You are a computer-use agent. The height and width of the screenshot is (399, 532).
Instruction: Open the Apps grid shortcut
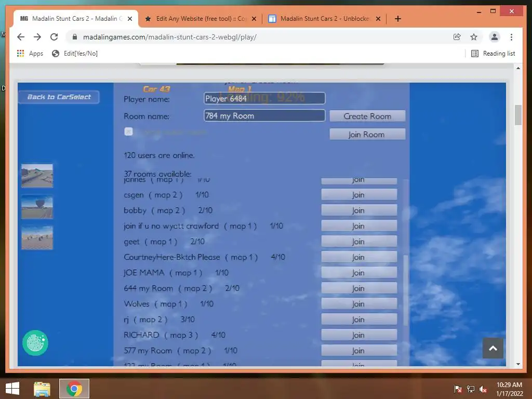(x=30, y=54)
